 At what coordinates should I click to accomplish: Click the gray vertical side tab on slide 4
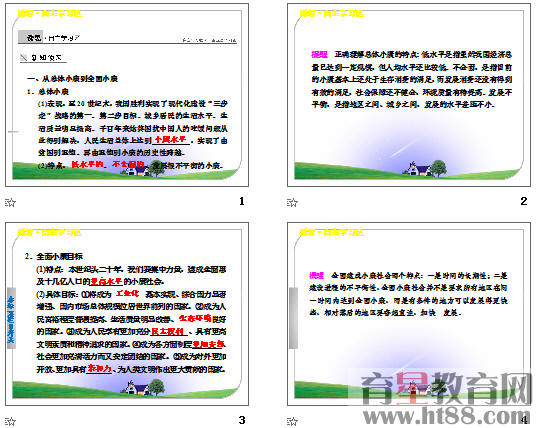[294, 318]
